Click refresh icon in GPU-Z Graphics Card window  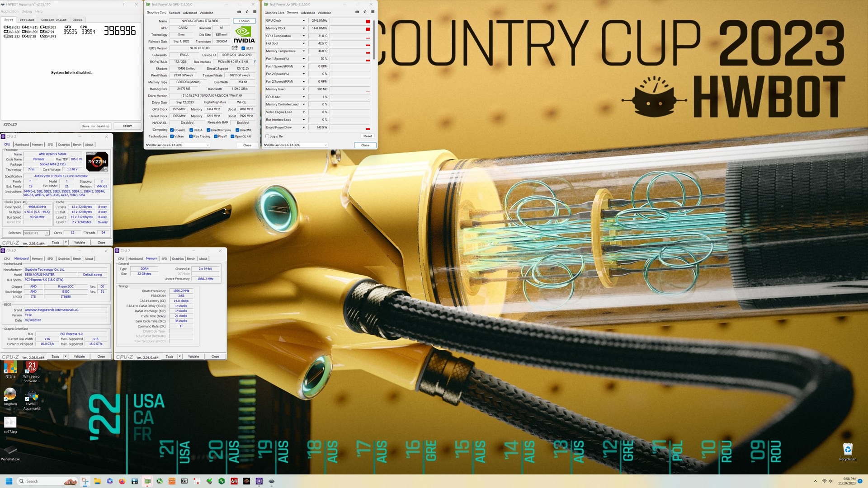click(x=247, y=12)
